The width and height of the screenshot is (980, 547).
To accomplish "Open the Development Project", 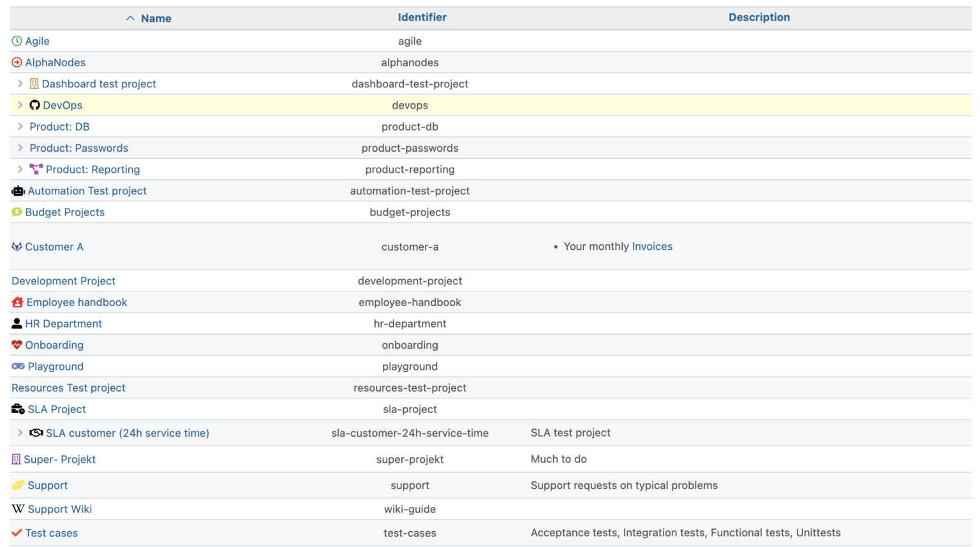I will tap(63, 281).
